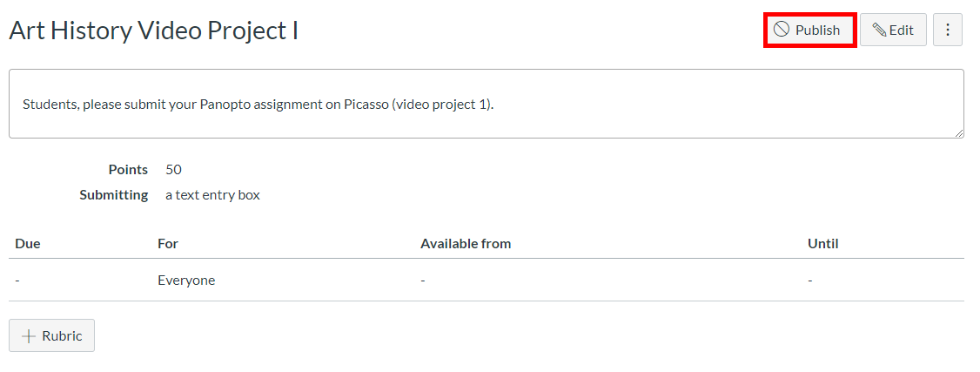Click the Available from column header
Screen dimensions: 980x372
tap(466, 244)
